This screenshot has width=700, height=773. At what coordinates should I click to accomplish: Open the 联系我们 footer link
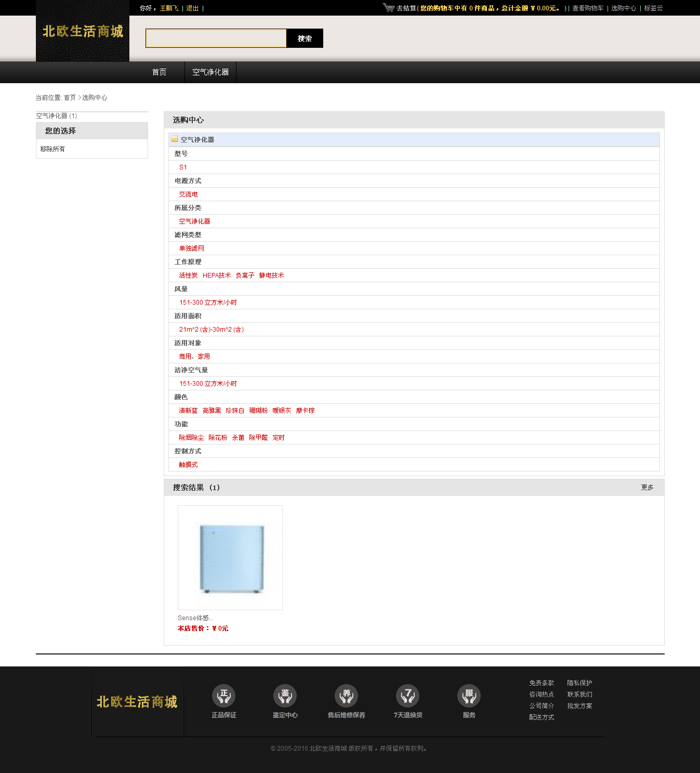(x=579, y=694)
